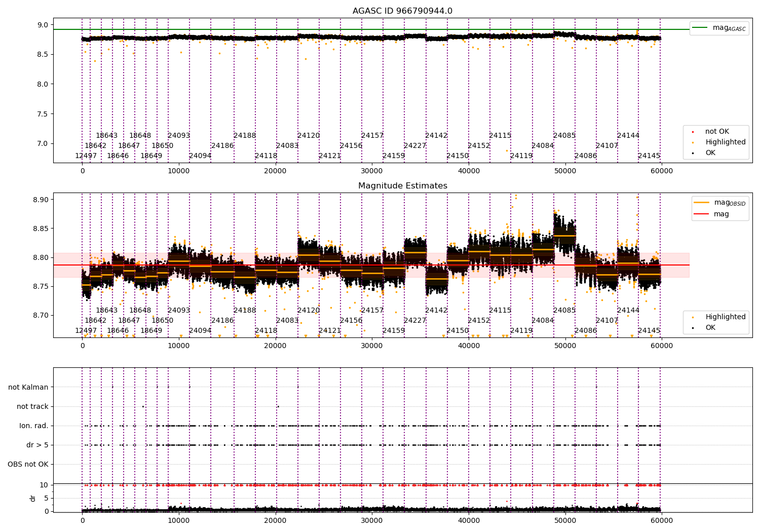
Task: Click obsid label 24084 in Magnitude Estimates panel
Action: tap(543, 321)
